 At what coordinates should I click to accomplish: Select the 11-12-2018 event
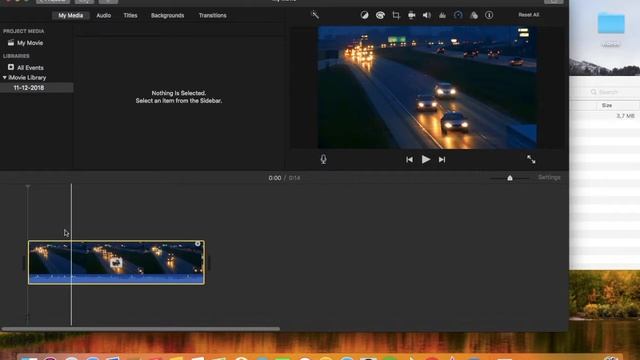point(37,88)
